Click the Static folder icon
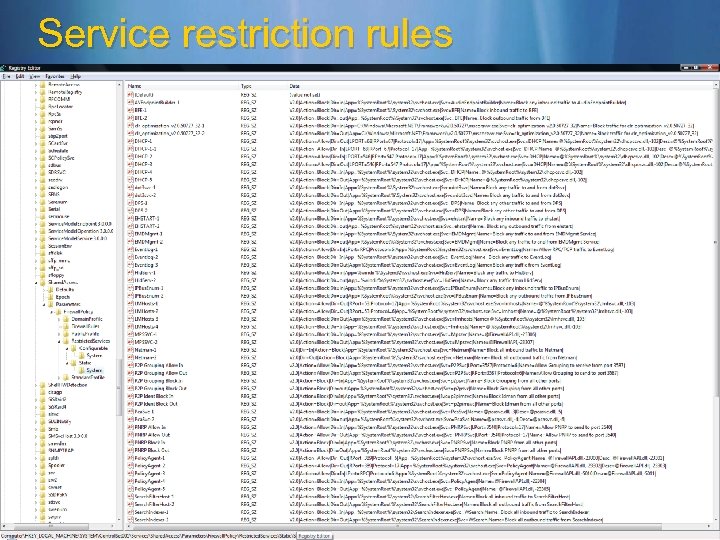The image size is (720, 540). pyautogui.click(x=74, y=363)
